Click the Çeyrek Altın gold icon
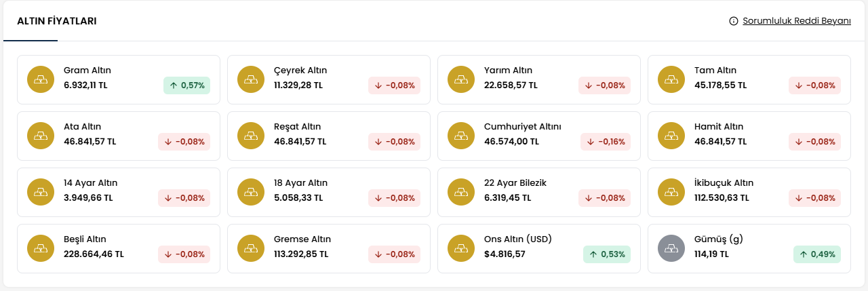Screen dimensions: 868x291 pos(250,79)
